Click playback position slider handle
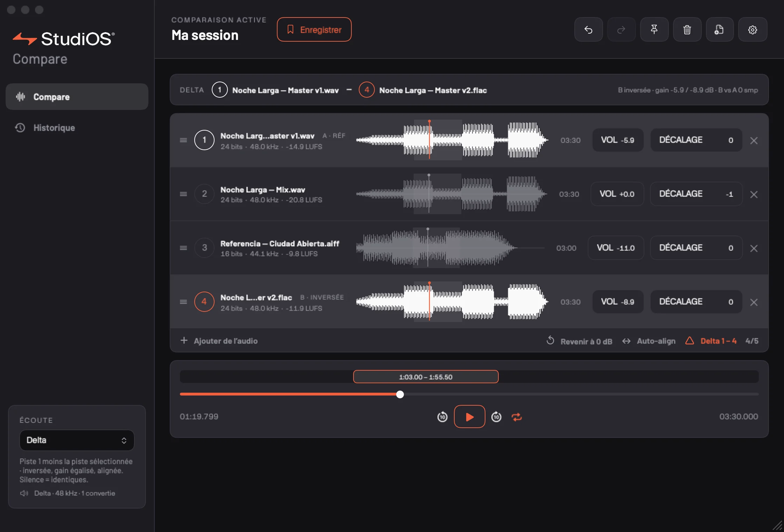This screenshot has height=532, width=784. coord(400,394)
